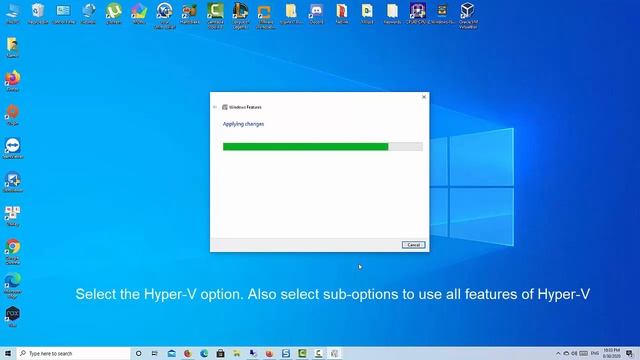The height and width of the screenshot is (360, 640).
Task: Open the Google Chrome desktop shortcut
Action: pyautogui.click(x=13, y=251)
